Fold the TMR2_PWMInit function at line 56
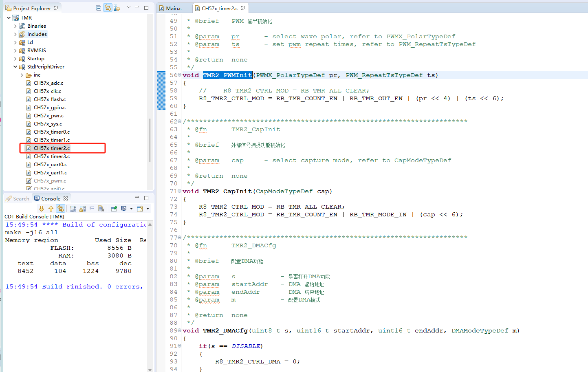 (x=180, y=75)
